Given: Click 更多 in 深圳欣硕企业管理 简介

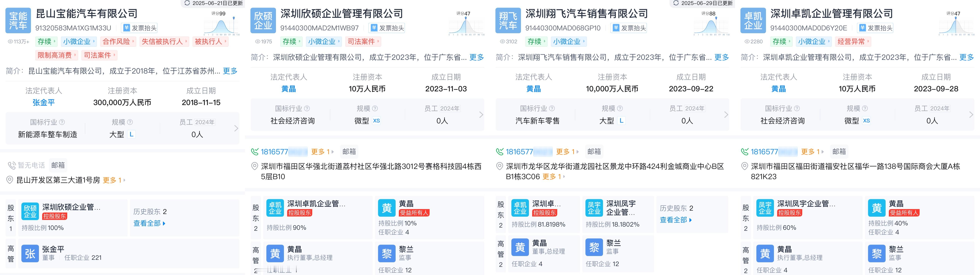Looking at the screenshot, I should 477,57.
